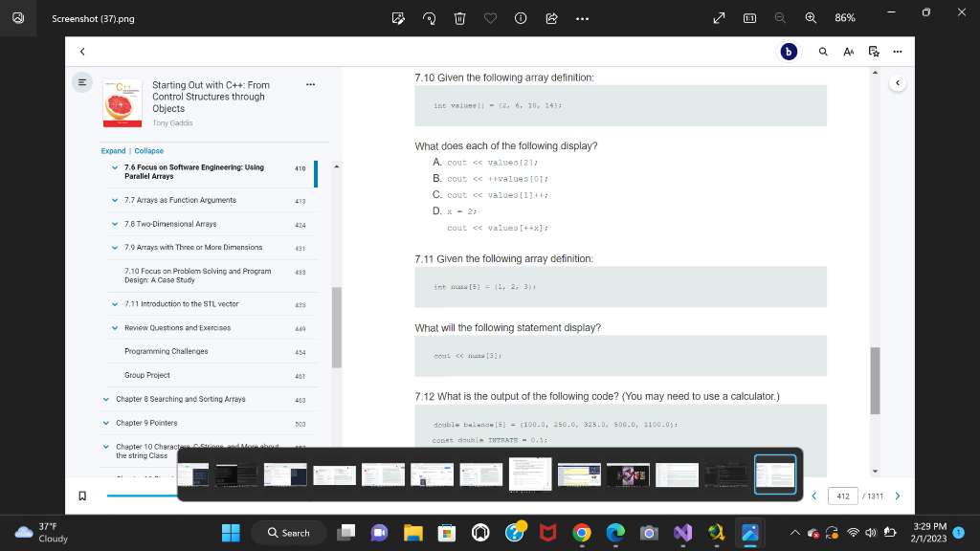Open the reader more options menu
The image size is (980, 551).
(x=898, y=52)
